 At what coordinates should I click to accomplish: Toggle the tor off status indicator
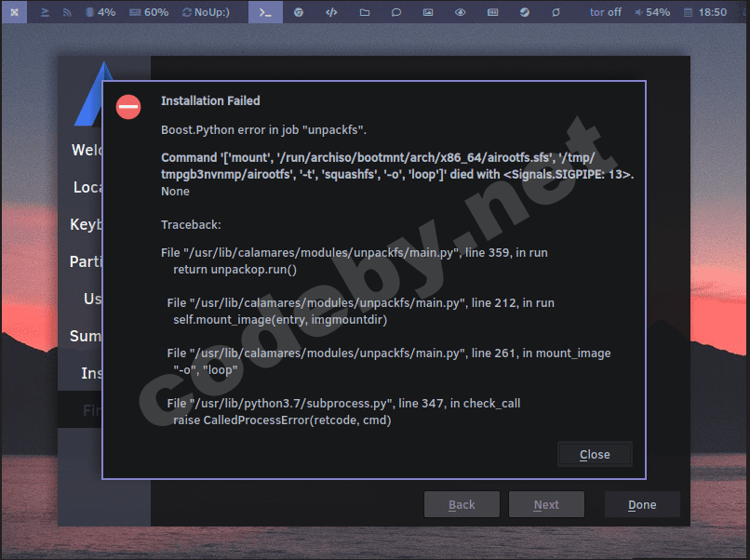click(606, 12)
